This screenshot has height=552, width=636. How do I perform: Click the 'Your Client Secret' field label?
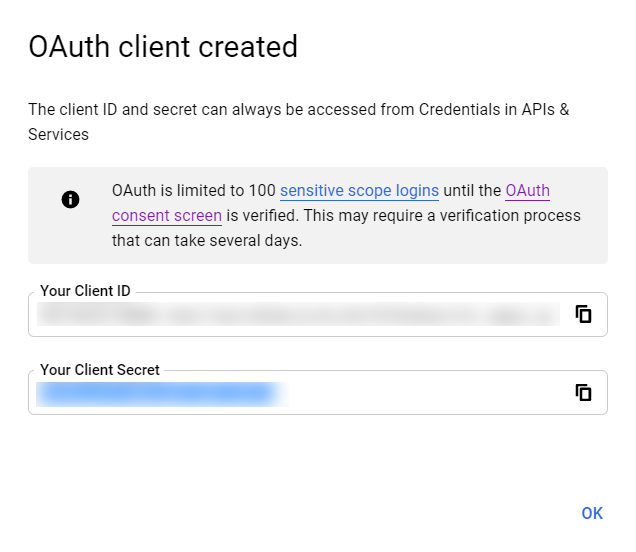99,369
